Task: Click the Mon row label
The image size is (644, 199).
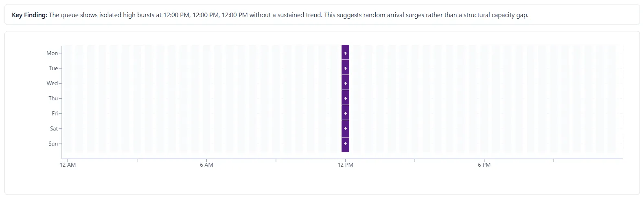Action: pos(52,53)
